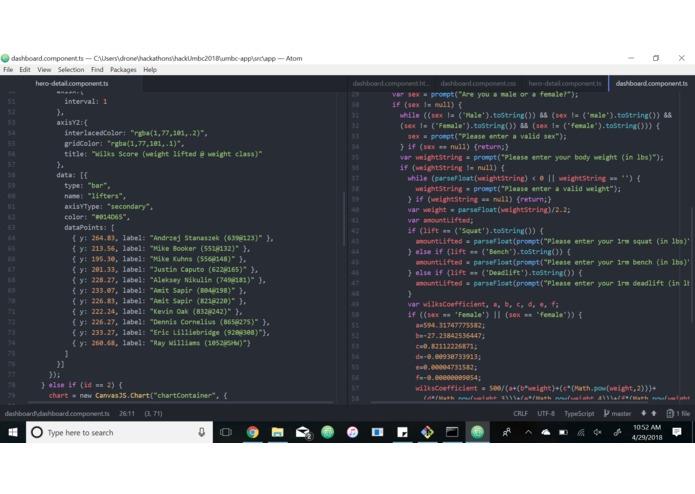Open the Selection menu
Viewport: 695px width, 494px height.
[71, 70]
